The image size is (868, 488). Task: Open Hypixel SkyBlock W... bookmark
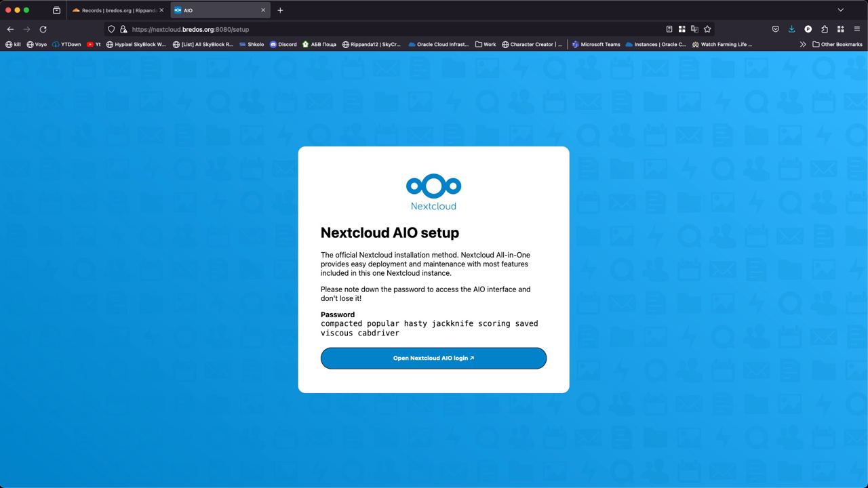[x=136, y=44]
